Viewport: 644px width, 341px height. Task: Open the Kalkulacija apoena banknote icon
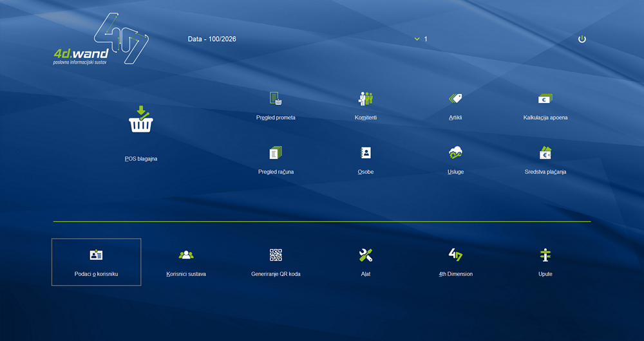(545, 99)
